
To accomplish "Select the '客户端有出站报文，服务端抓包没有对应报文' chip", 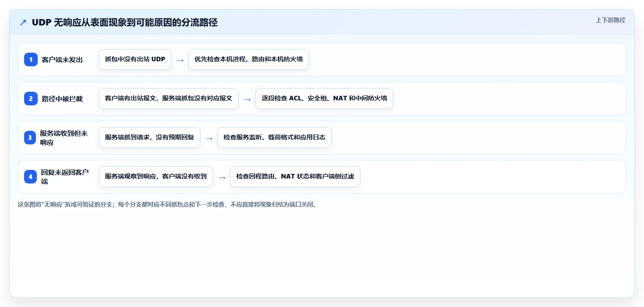I will 169,99.
